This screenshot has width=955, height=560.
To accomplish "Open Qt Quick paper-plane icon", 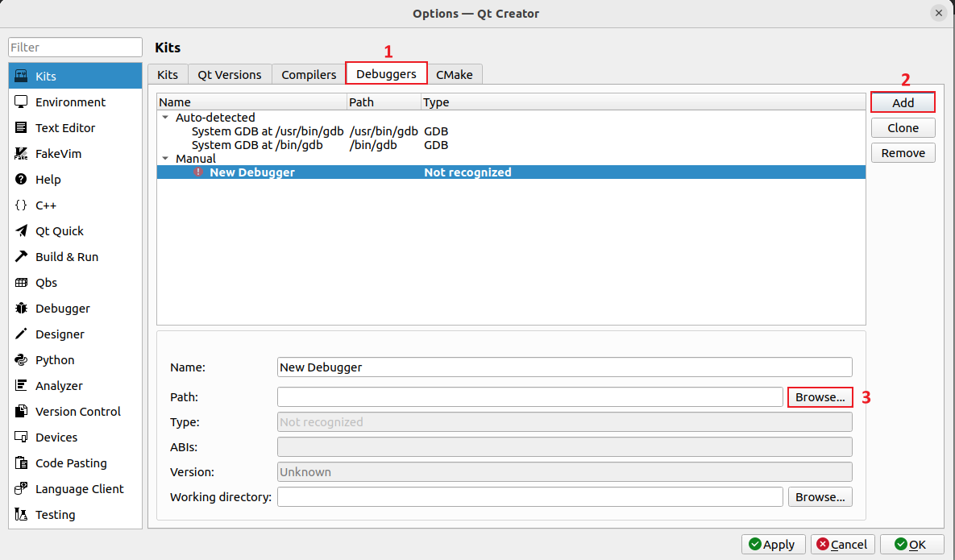I will tap(21, 230).
